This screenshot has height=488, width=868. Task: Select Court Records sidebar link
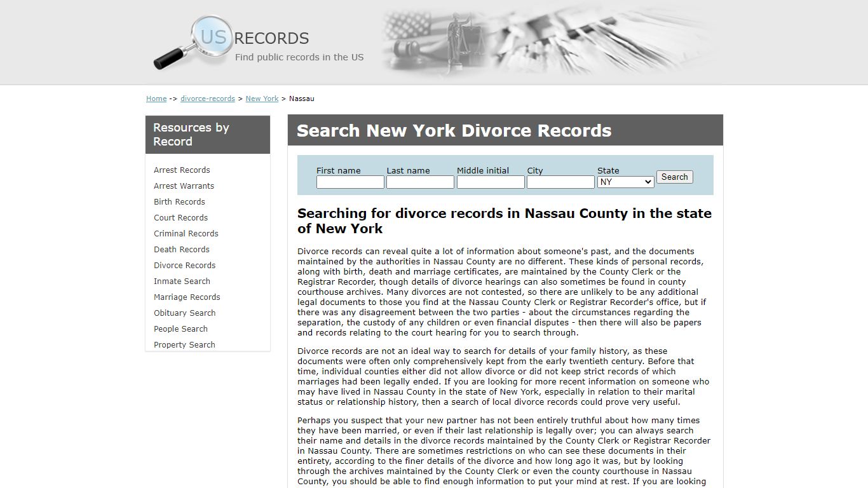point(180,217)
